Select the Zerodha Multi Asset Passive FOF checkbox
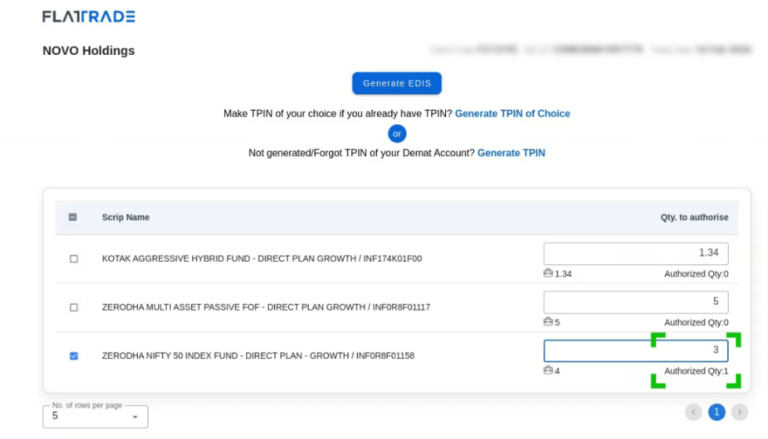Viewport: 768px width, 439px height. point(73,307)
